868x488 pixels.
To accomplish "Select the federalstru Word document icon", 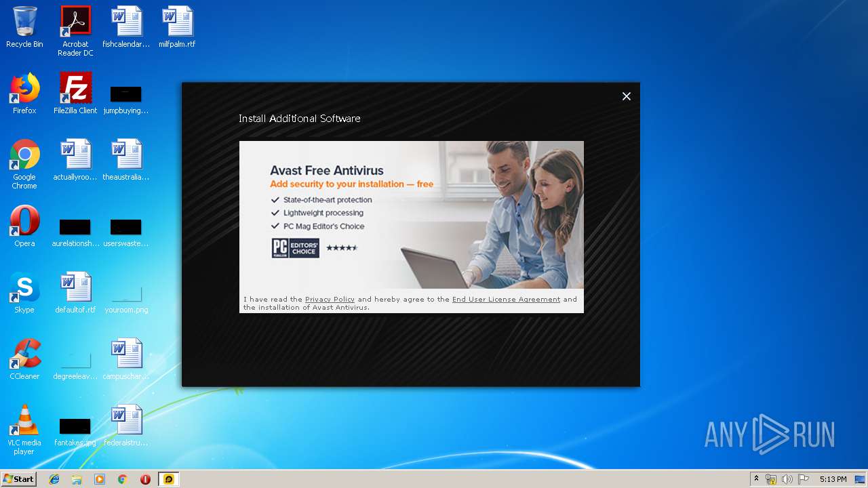I will click(126, 426).
